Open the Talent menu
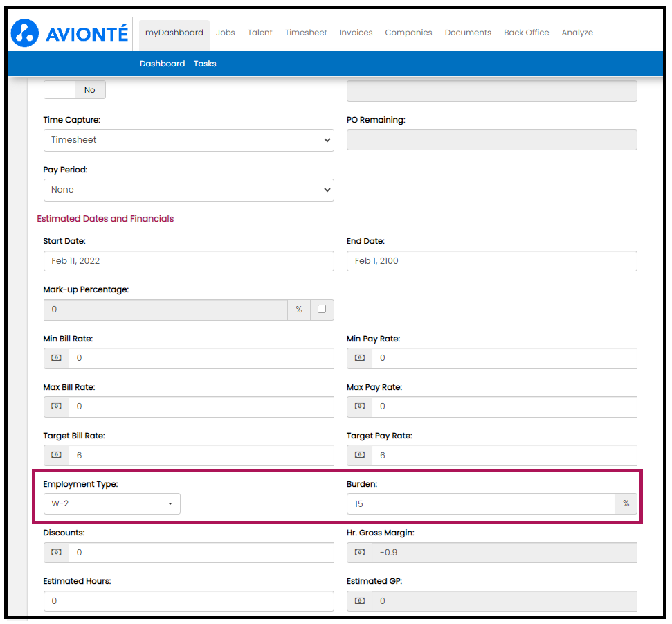This screenshot has height=624, width=672. (260, 33)
